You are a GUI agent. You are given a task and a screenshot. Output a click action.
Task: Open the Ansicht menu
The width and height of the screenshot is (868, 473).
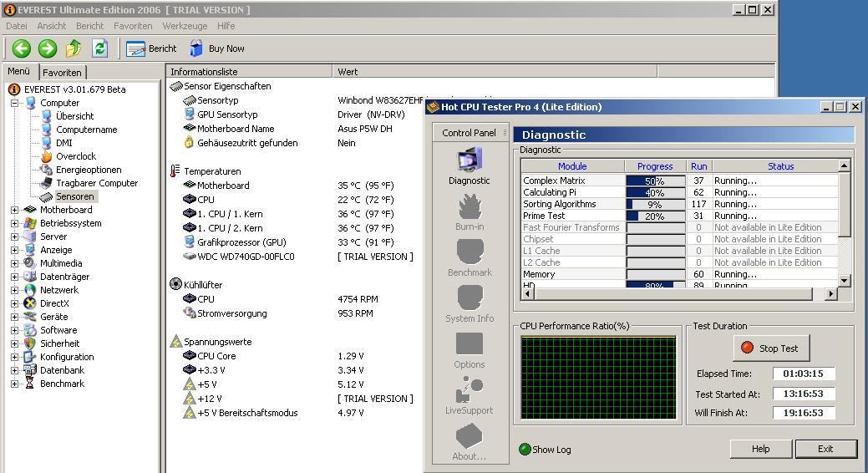(x=52, y=26)
